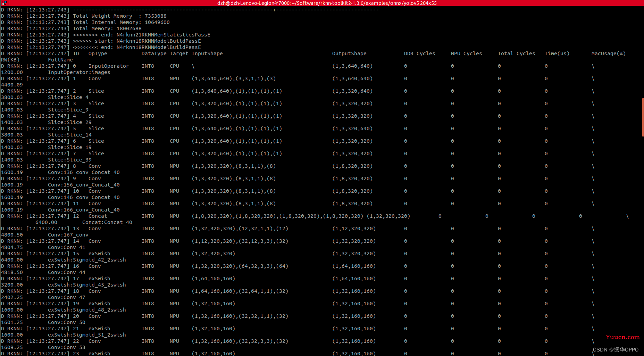Click RW value '2402.25'
Image resolution: width=644 pixels, height=356 pixels.
coord(12,297)
